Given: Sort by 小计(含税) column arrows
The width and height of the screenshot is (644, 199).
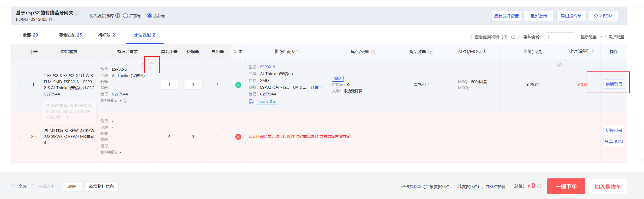Looking at the screenshot, I should pos(593,51).
